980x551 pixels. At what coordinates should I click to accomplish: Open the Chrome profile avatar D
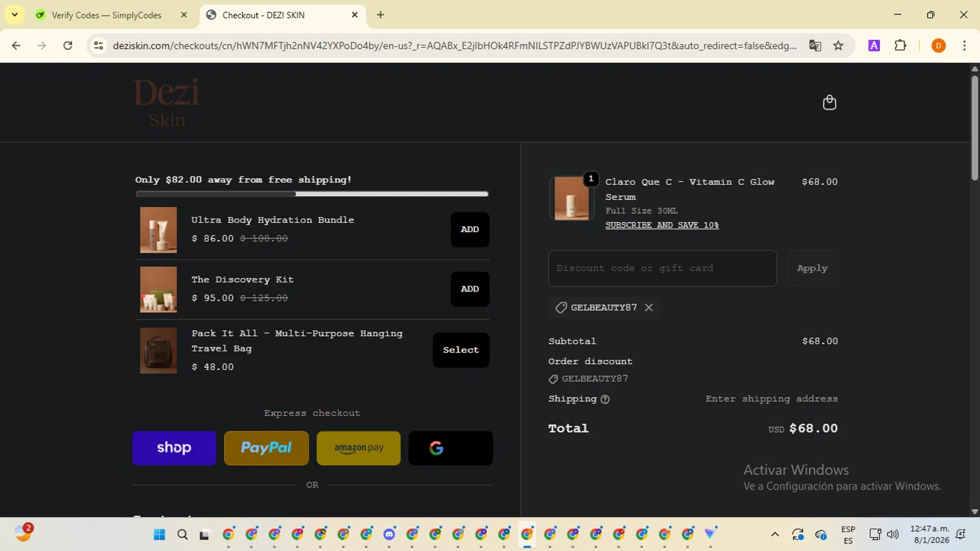(x=938, y=46)
